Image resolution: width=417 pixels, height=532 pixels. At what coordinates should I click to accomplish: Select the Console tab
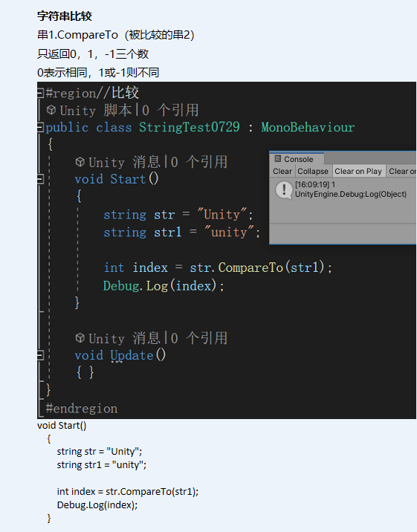pos(297,159)
